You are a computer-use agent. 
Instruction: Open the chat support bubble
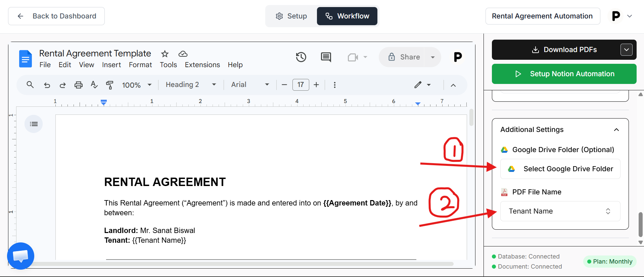(20, 256)
